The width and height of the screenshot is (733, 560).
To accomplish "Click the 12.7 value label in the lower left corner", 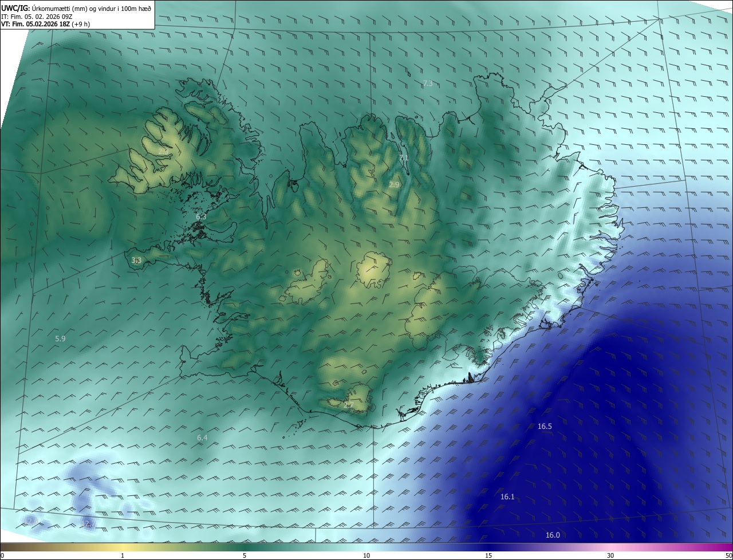I will click(x=87, y=523).
